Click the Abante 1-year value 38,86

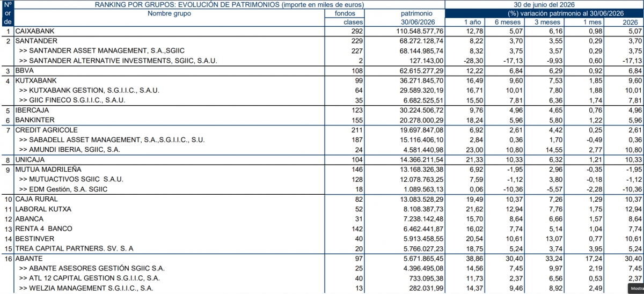(473, 258)
